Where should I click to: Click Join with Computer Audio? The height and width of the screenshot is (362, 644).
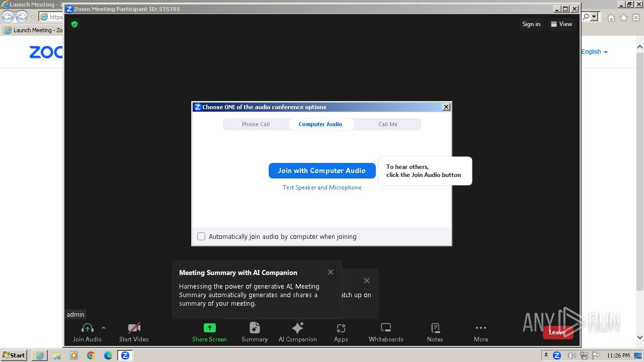click(x=322, y=170)
